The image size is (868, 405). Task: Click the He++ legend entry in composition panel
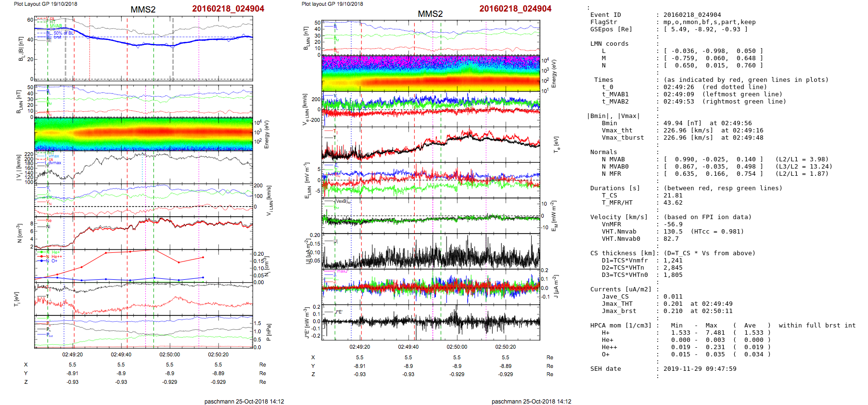click(x=57, y=257)
